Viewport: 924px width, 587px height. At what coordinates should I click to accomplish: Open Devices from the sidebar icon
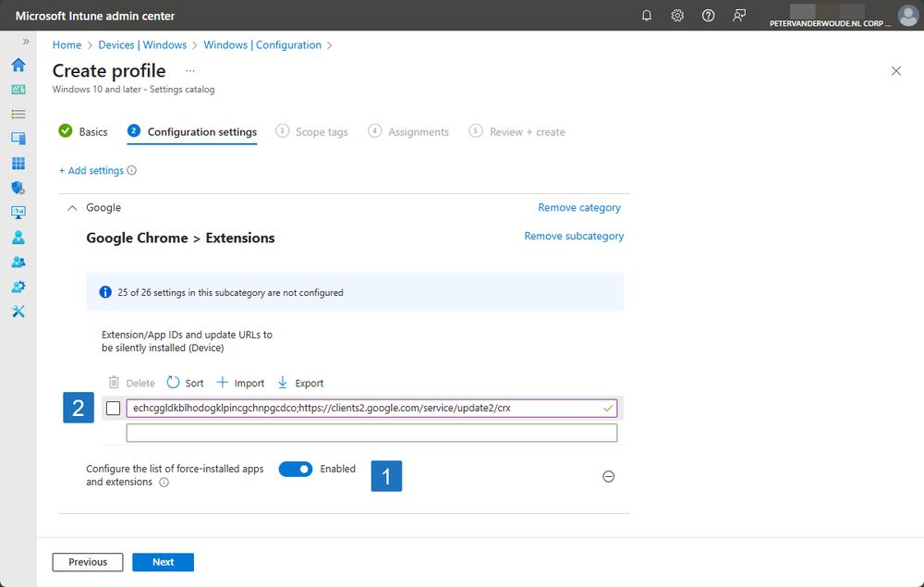click(x=18, y=139)
